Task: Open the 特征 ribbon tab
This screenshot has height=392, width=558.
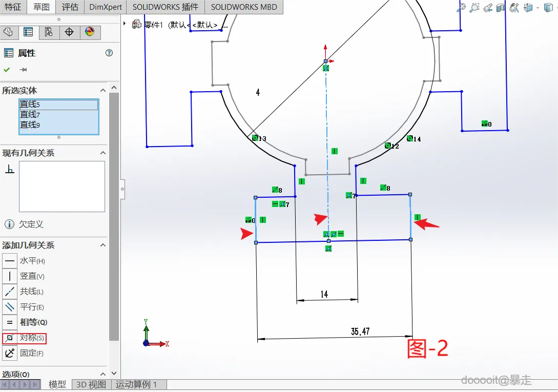Action: pyautogui.click(x=13, y=7)
